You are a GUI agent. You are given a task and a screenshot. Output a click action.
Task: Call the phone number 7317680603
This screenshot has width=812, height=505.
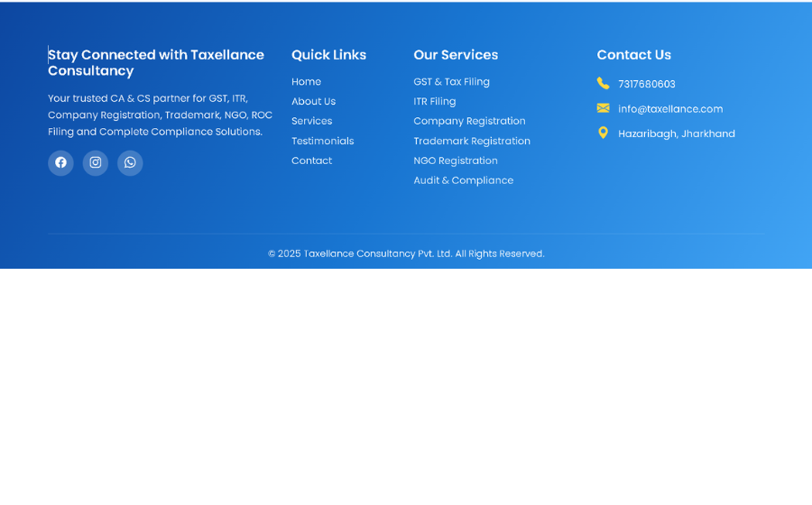tap(646, 84)
